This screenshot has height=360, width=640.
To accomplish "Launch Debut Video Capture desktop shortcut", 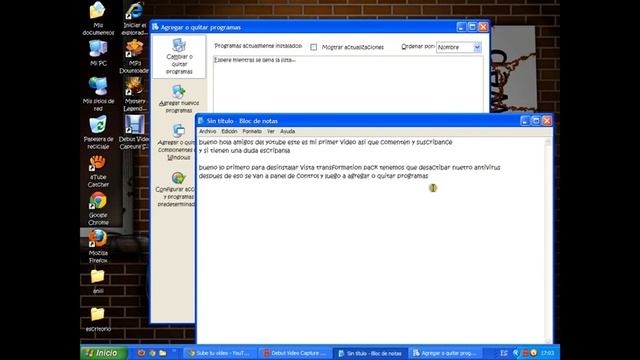I will 134,132.
